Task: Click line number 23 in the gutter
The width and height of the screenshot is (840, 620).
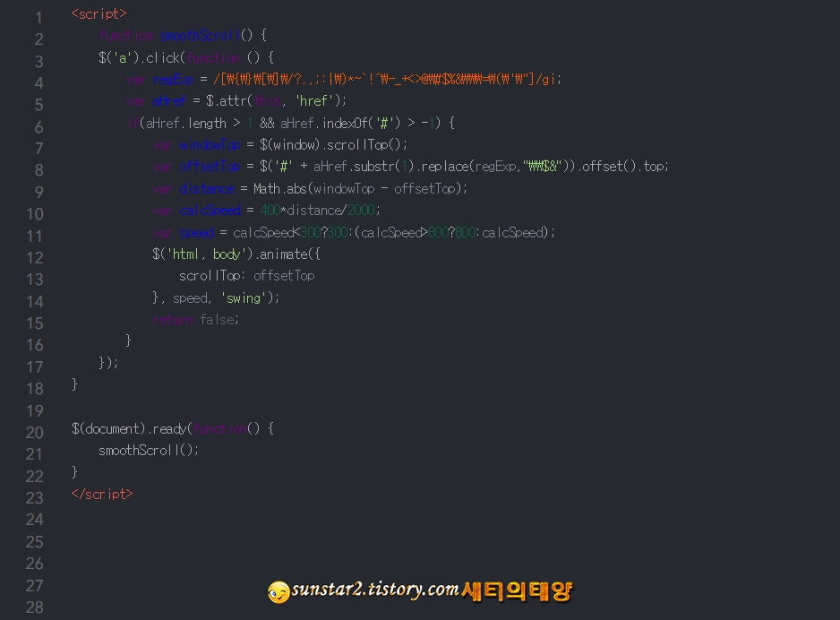Action: 35,498
